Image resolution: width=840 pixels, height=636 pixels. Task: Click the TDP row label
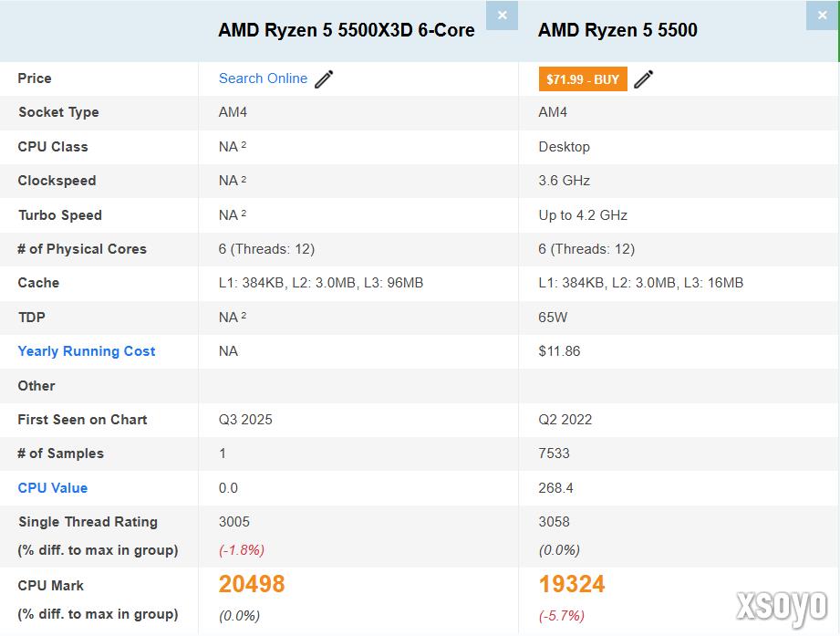(32, 317)
